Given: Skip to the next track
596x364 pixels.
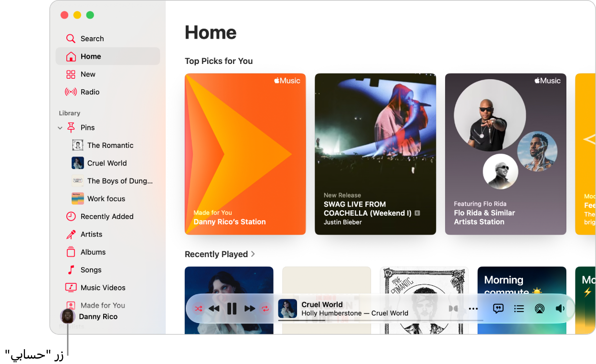Looking at the screenshot, I should [250, 309].
